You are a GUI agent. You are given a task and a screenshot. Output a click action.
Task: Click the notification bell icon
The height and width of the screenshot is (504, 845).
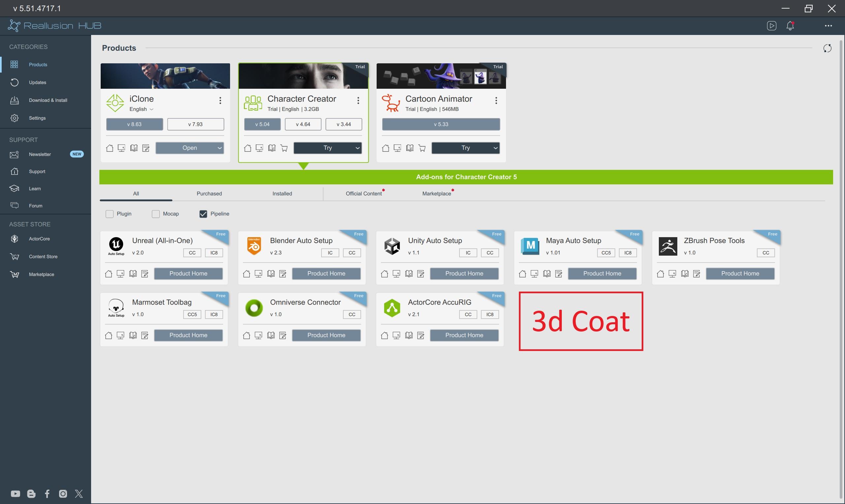coord(790,26)
